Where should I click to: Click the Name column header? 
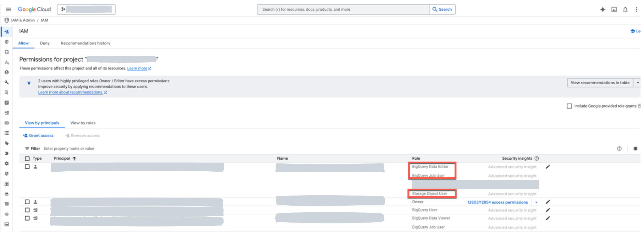tap(282, 158)
